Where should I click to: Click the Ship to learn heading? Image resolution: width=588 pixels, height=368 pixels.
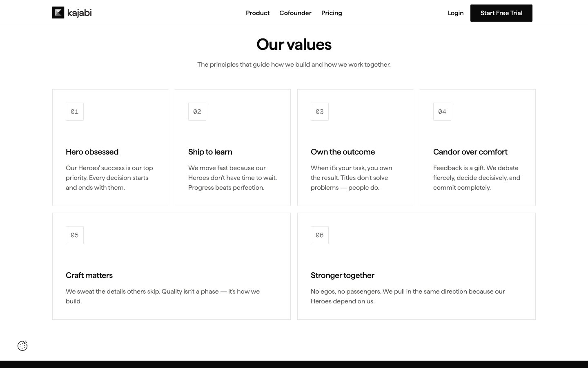coord(210,152)
